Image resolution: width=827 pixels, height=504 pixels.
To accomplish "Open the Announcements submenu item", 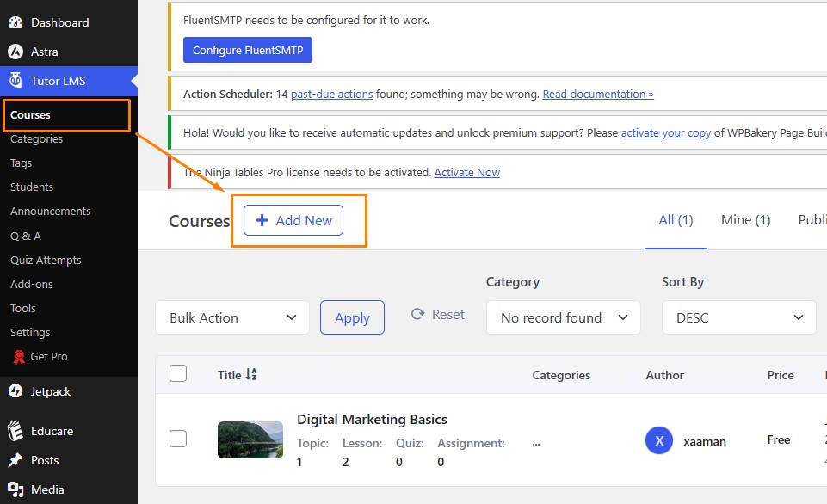I will 51,212.
